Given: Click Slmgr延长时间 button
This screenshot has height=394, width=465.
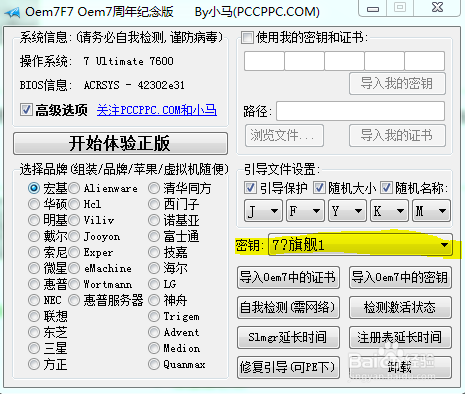Looking at the screenshot, I should tap(288, 337).
